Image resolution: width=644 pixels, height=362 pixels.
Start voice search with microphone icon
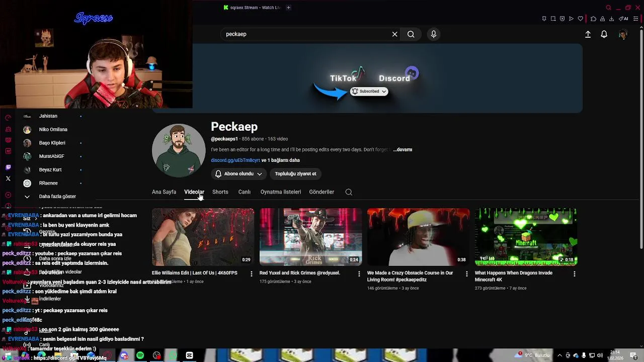(434, 34)
